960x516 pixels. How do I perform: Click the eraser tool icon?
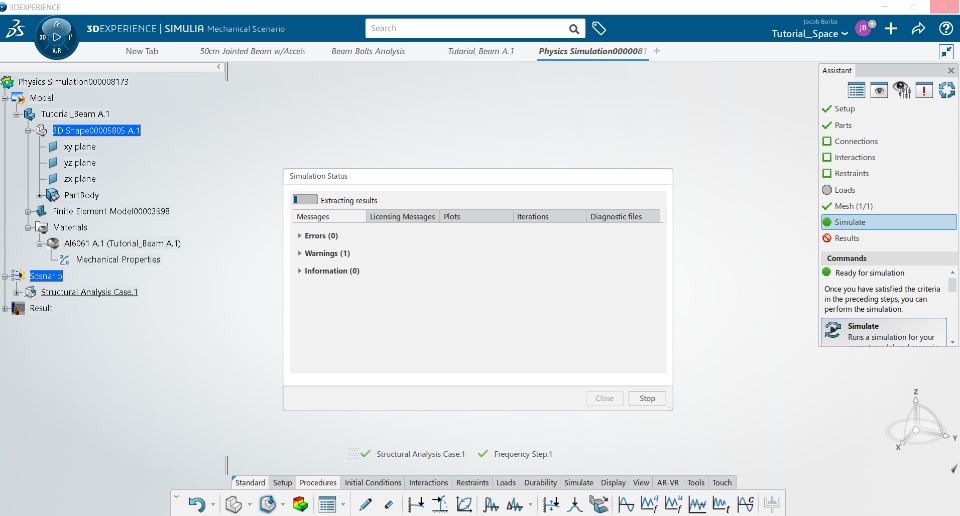389,504
